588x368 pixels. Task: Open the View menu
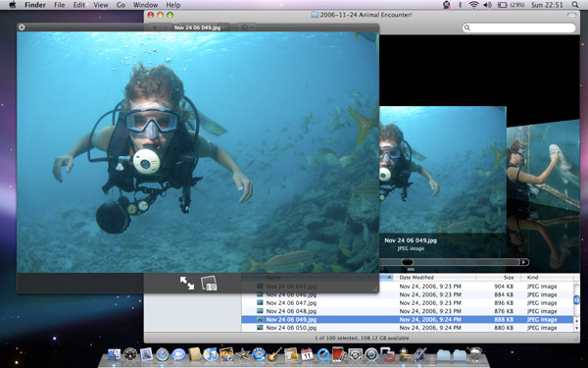pos(101,5)
